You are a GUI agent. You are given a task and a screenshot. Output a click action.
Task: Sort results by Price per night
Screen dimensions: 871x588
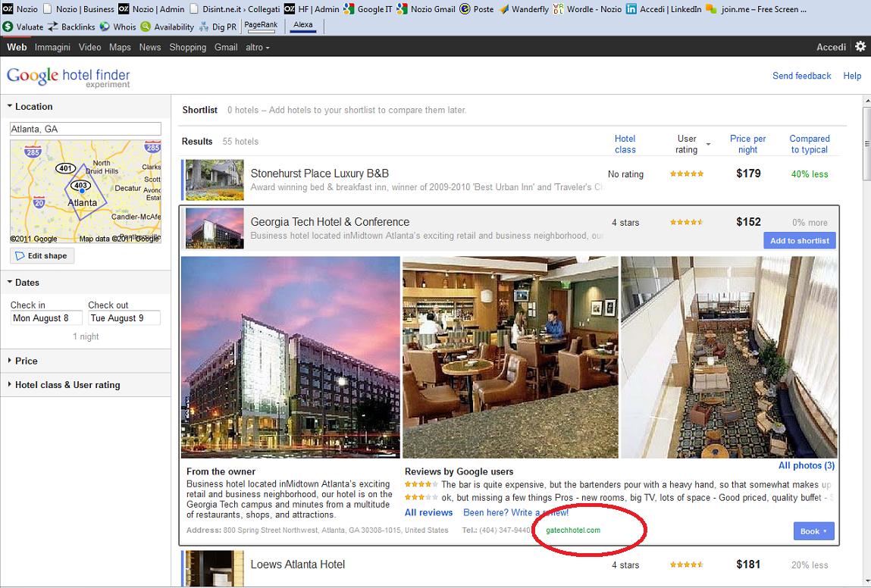click(x=747, y=144)
